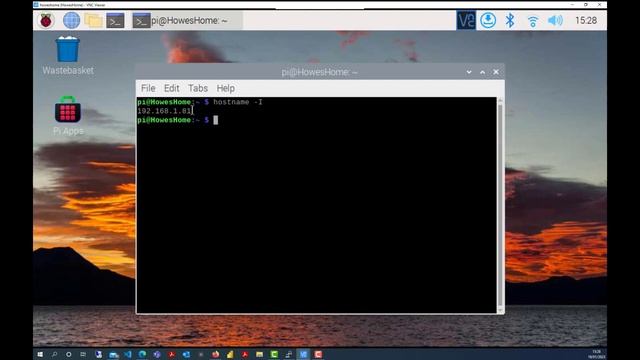
Task: Select the Pi Apps desktop icon
Action: (x=68, y=116)
